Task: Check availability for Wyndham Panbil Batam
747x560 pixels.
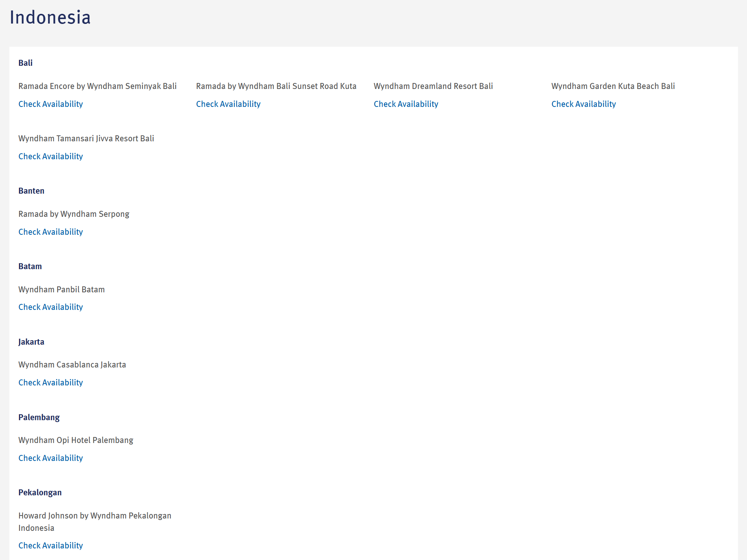Action: tap(50, 307)
